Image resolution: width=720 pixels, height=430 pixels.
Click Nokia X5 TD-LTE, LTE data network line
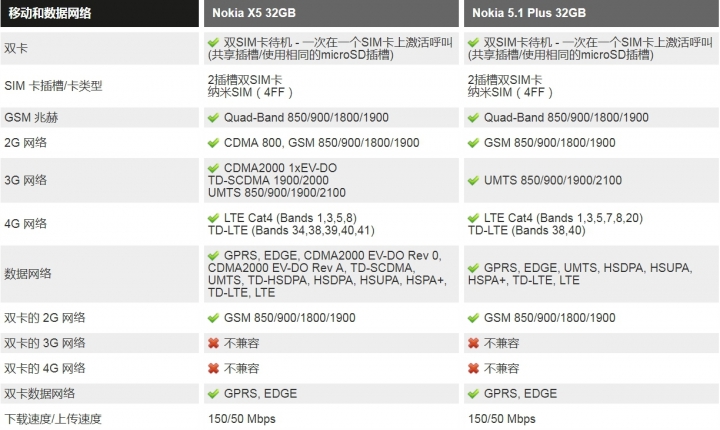(x=242, y=293)
